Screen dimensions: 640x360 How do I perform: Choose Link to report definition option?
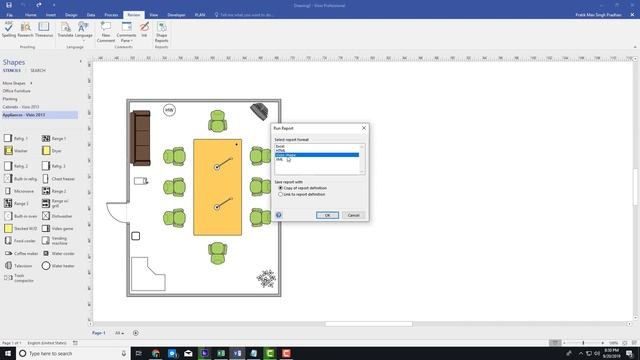pyautogui.click(x=302, y=195)
